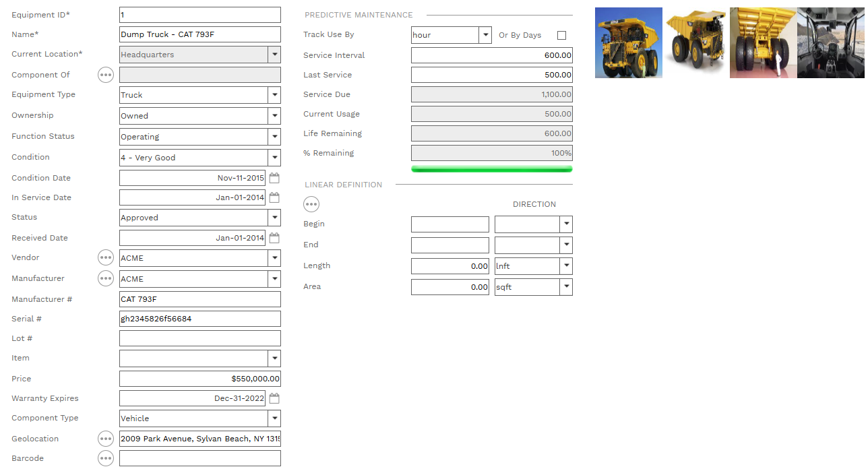Open the truck cab interior photo thumbnail
Screen dimensions: 868x469
coord(830,42)
